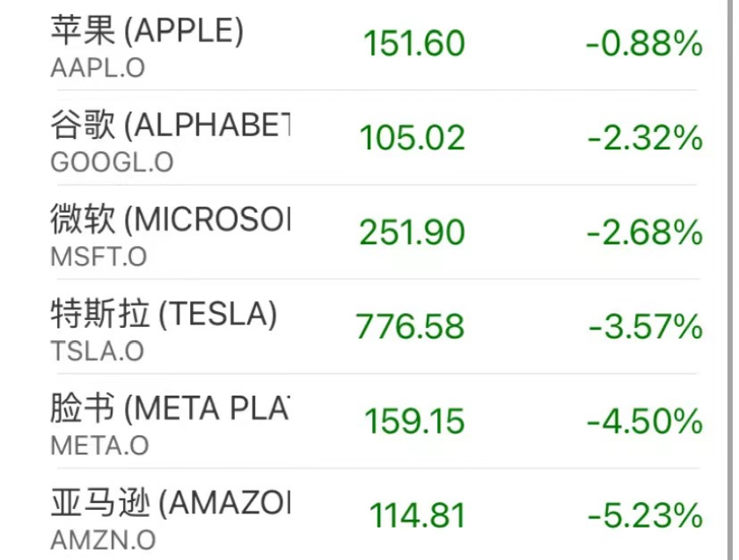The image size is (739, 560).
Task: Tap Meta's price 159.15
Action: 414,421
